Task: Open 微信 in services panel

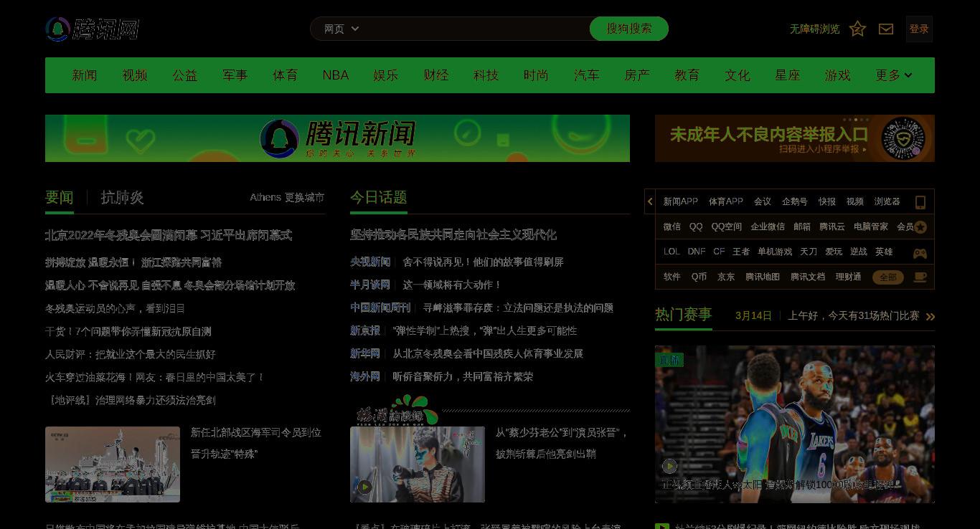Action: (672, 227)
